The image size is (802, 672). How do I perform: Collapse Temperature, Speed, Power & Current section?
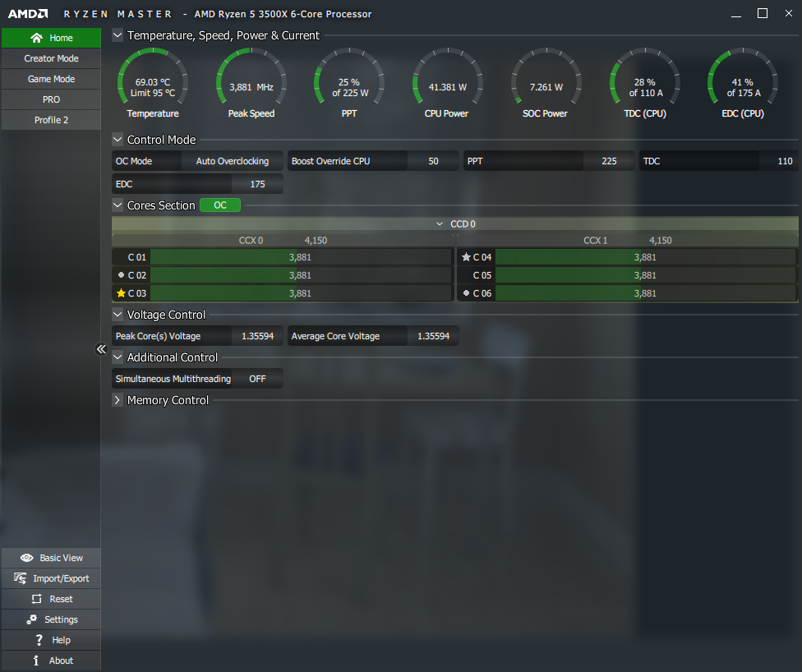pos(118,35)
